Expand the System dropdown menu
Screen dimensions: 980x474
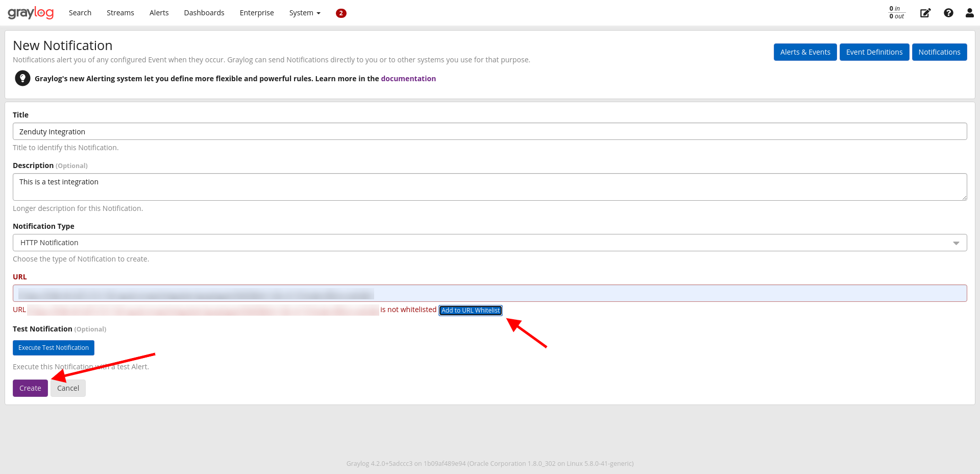point(305,13)
